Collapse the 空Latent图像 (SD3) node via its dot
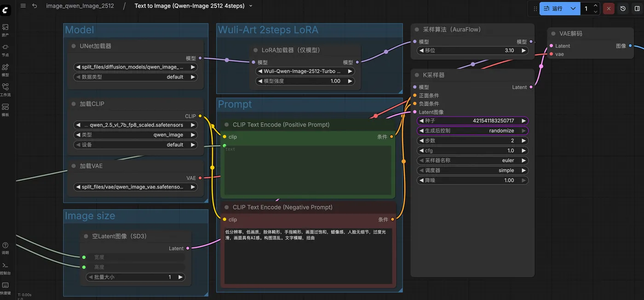 click(x=86, y=236)
